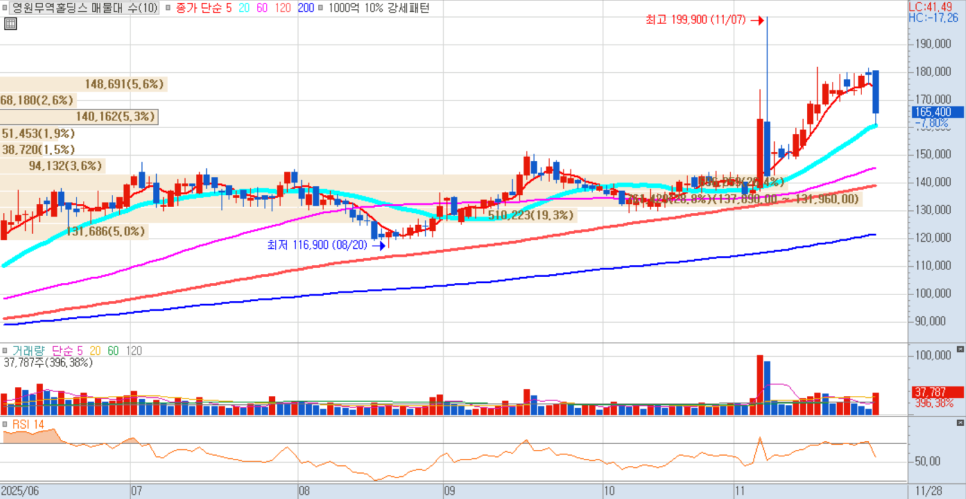The height and width of the screenshot is (499, 966).
Task: Click the 94,132(3.6%) volume profile bar
Action: [x=52, y=165]
